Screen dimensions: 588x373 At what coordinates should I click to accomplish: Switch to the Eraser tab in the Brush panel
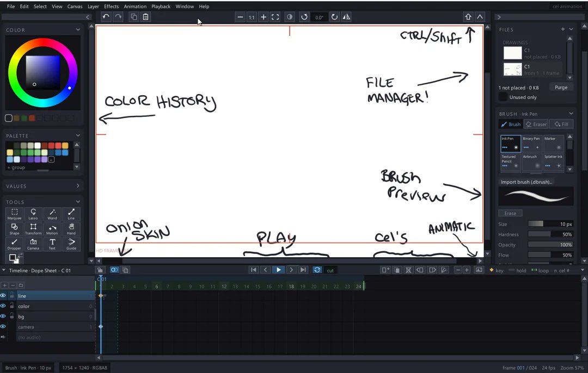[536, 125]
